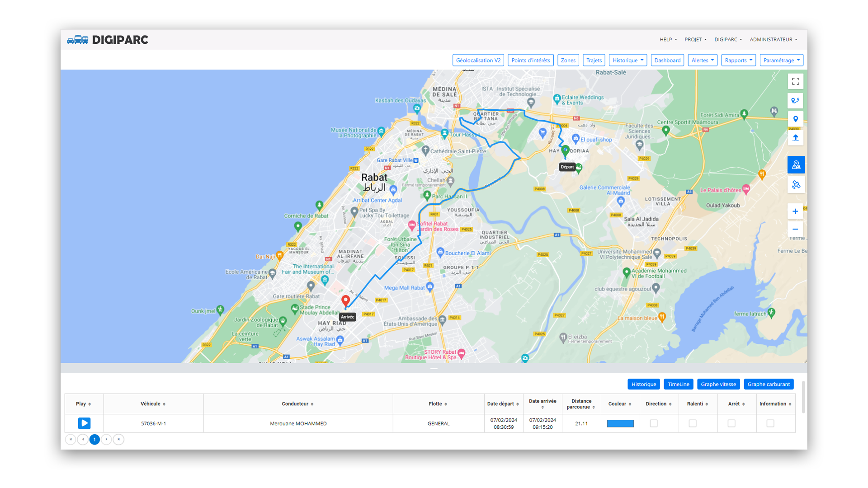868x488 pixels.
Task: Open the PROJET menu
Action: point(695,40)
